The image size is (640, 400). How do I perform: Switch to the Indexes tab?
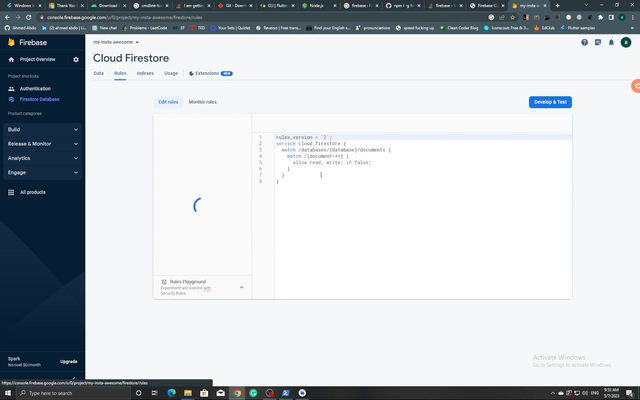[145, 73]
